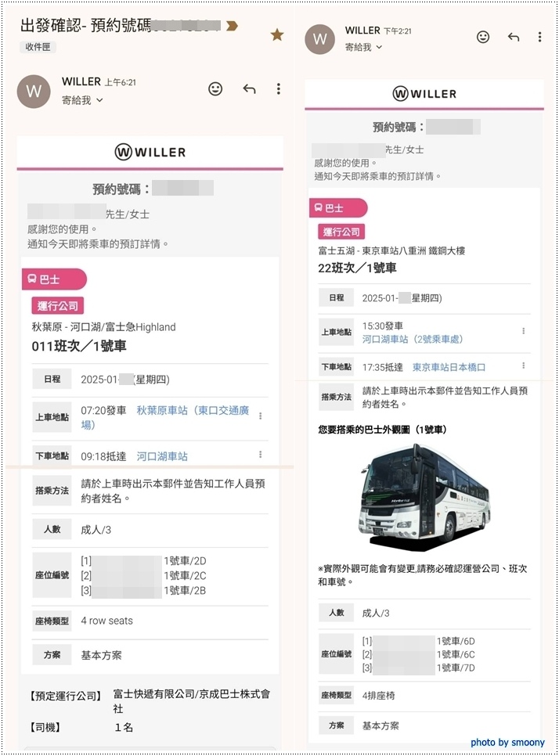This screenshot has height=756, width=559.
Task: Click the important marker arrow beside subject
Action: [x=232, y=26]
